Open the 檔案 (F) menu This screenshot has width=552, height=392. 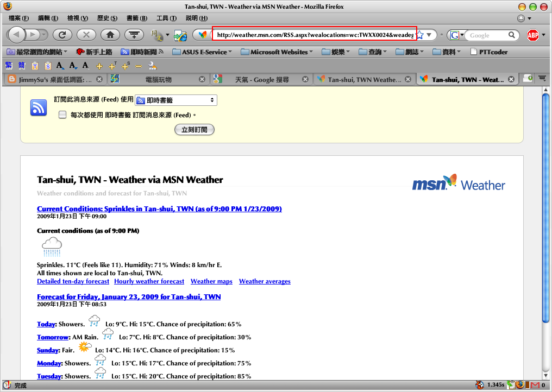tap(18, 18)
